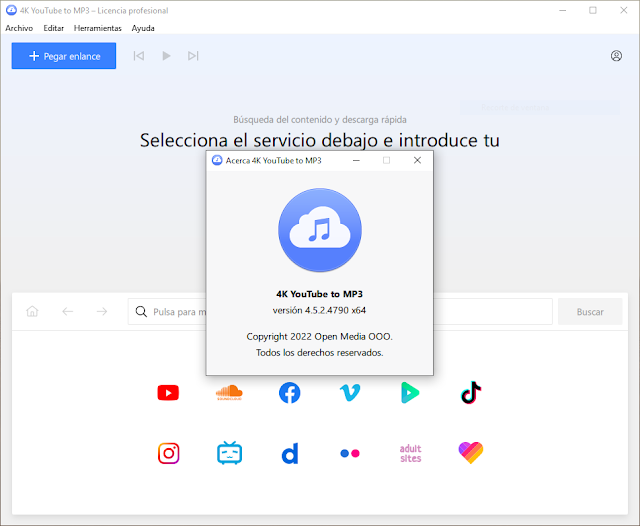
Task: Choose the Instagram service icon
Action: (169, 453)
